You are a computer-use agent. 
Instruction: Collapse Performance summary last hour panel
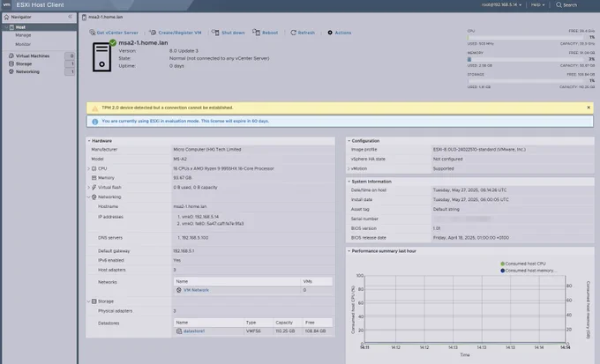349,251
